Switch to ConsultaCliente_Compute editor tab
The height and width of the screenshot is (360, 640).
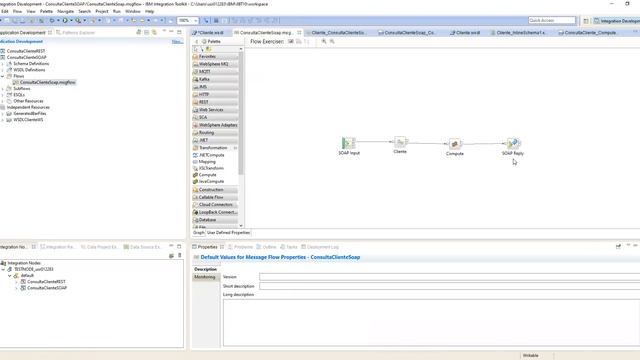coord(587,32)
